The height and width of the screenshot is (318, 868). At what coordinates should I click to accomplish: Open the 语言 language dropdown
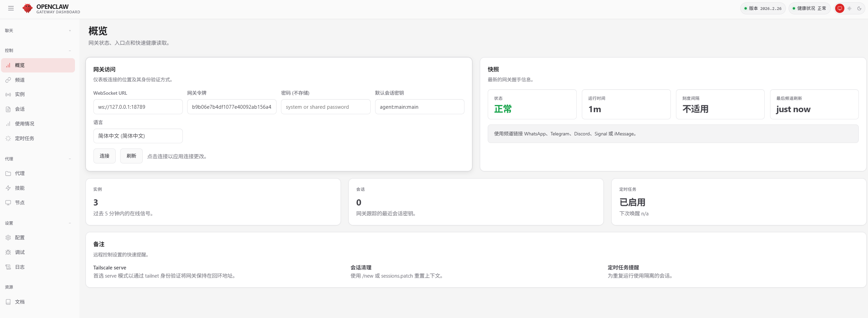pyautogui.click(x=138, y=136)
